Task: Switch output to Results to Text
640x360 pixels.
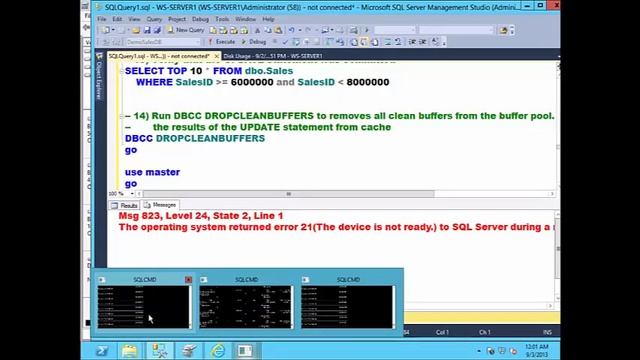Action: [x=354, y=42]
